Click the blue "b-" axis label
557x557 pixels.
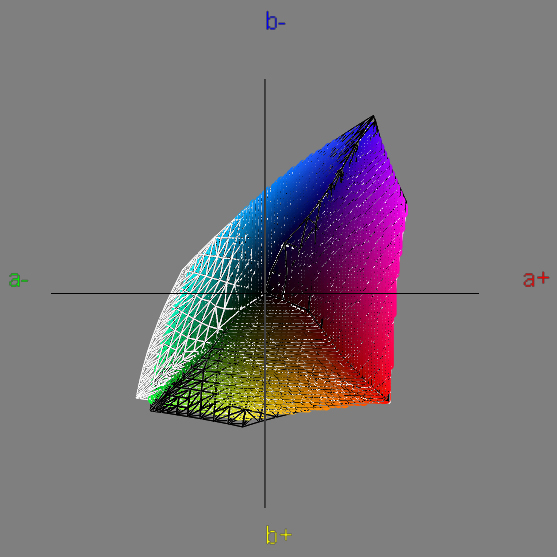coord(275,21)
